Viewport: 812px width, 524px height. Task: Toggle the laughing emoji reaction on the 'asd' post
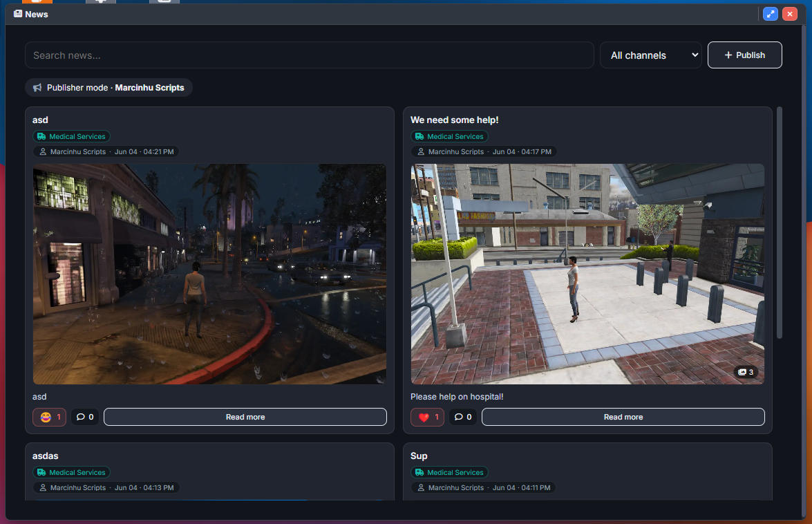[x=50, y=417]
